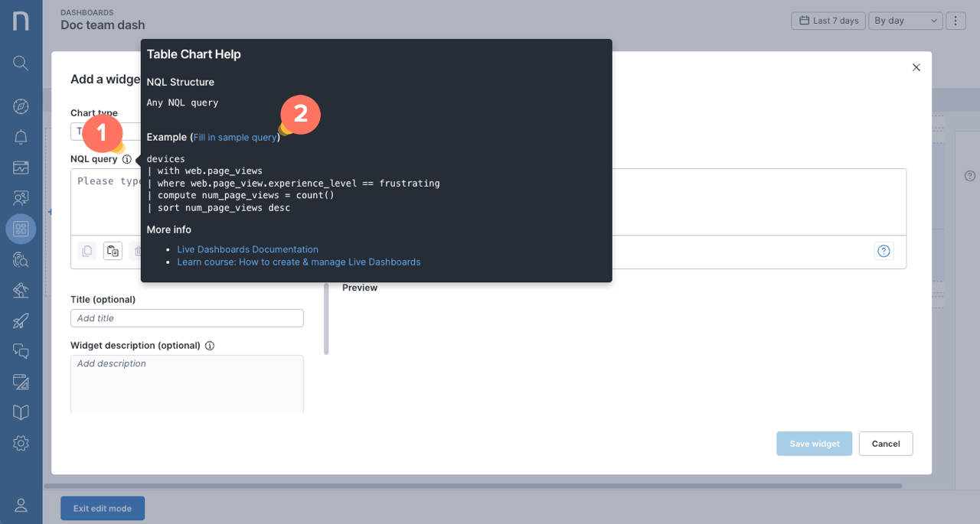980x524 pixels.
Task: Click into the Title optional field
Action: (187, 318)
